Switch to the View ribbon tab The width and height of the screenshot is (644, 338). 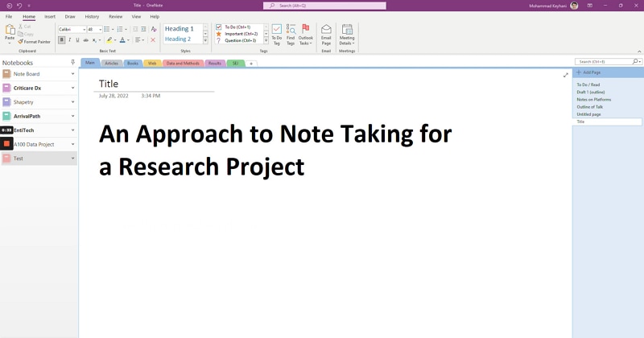pos(136,16)
